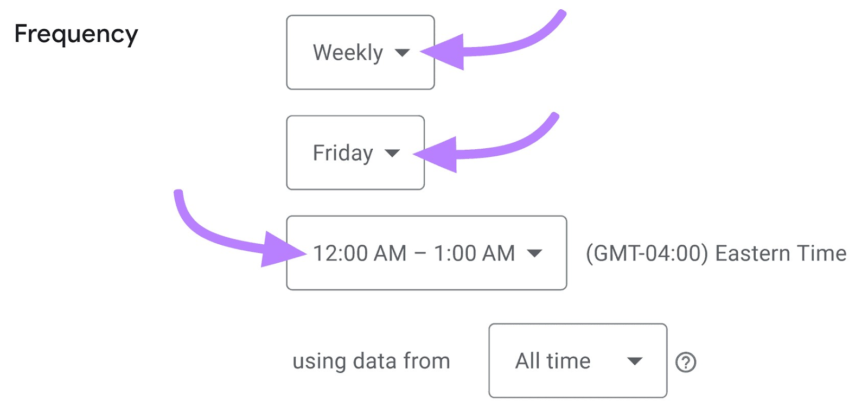Click the downward triangle beside Weekly
Viewport: 868px width, 419px height.
pyautogui.click(x=402, y=53)
